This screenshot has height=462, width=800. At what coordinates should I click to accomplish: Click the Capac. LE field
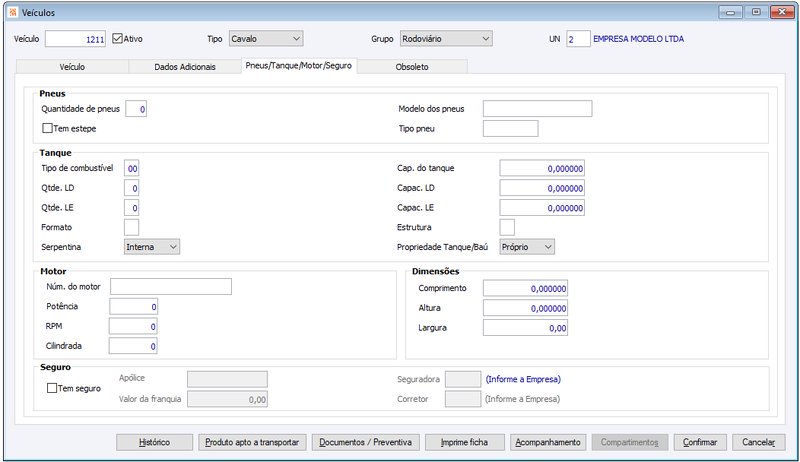(542, 208)
